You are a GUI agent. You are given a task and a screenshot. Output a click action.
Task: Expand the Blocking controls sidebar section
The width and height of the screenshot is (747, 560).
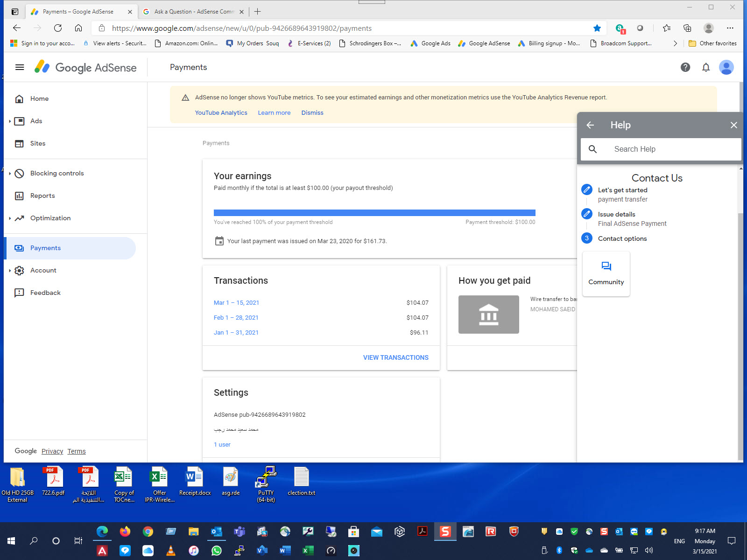click(10, 174)
